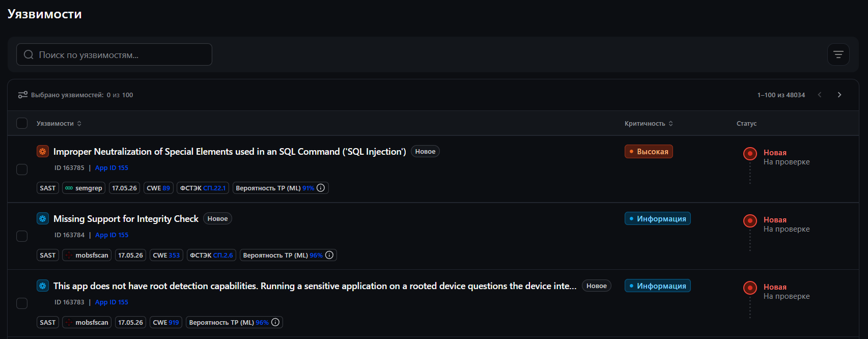
Task: Click the Информация badge for Integrity Check
Action: tap(657, 218)
